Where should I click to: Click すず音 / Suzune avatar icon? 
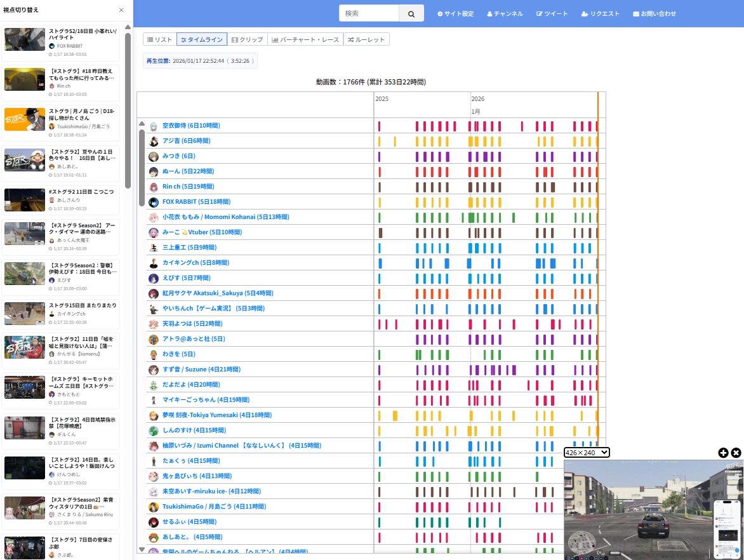[153, 370]
